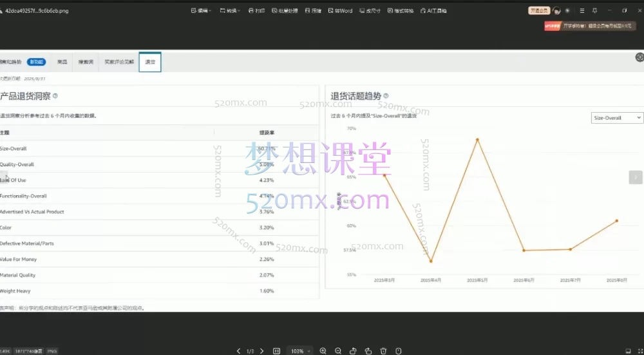Click the 批量处理 (Batch) toolbar button
This screenshot has width=644, height=355.
285,11
